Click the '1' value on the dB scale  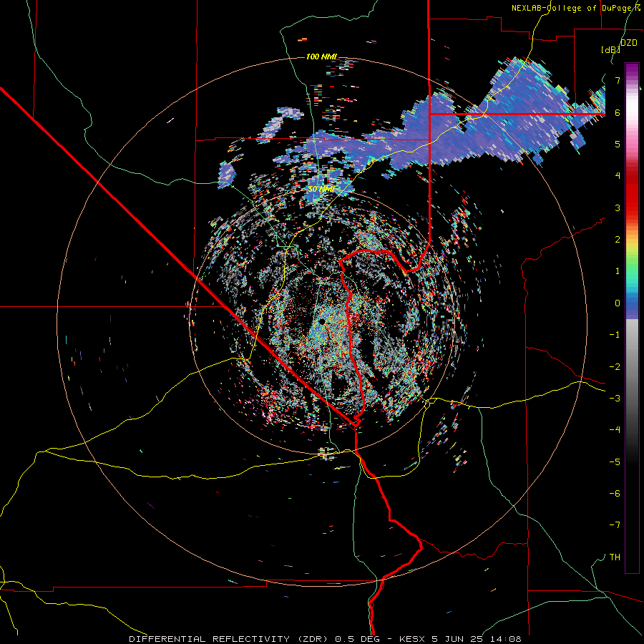[x=618, y=270]
